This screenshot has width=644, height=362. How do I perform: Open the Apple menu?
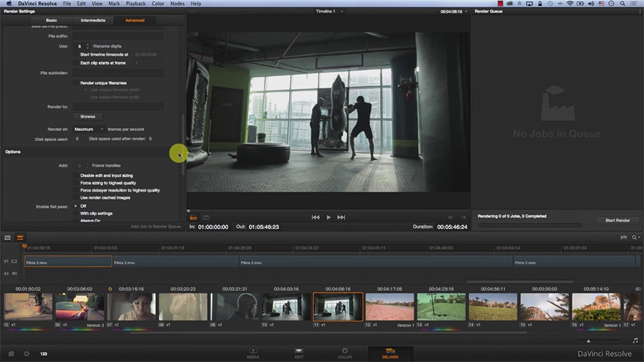click(x=9, y=3)
